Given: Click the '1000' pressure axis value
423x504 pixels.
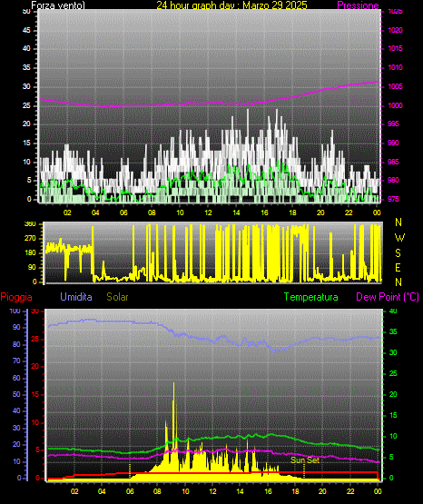Looking at the screenshot, I should [395, 105].
